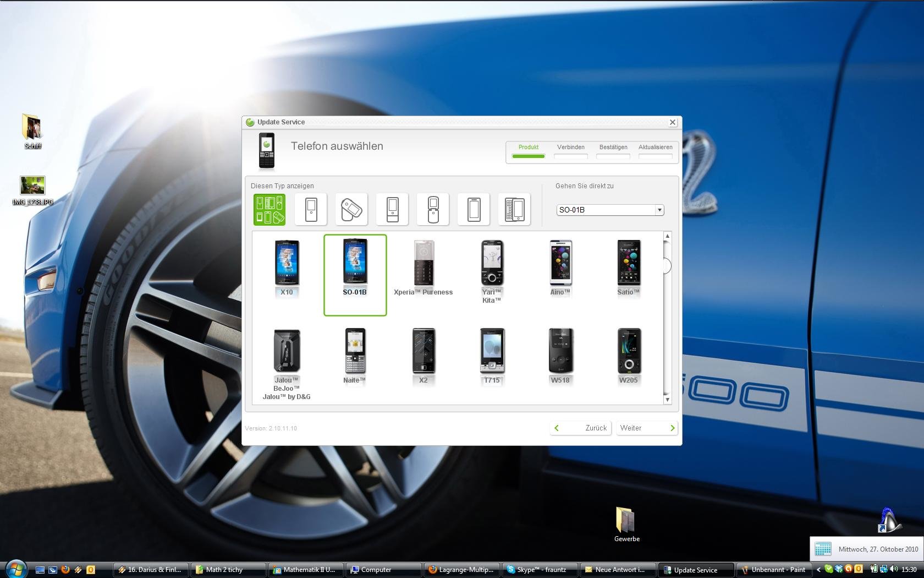Select the IMG_1238.JPG desktop file
This screenshot has height=578, width=924.
[x=32, y=190]
